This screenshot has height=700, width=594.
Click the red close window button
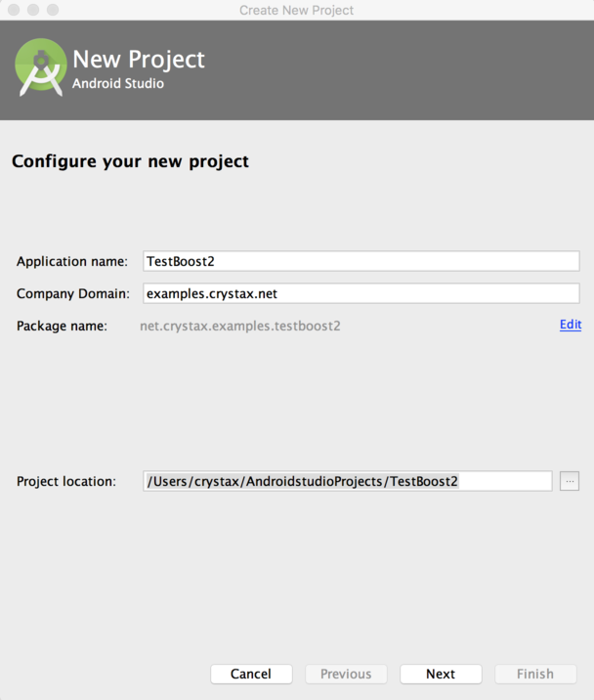tap(14, 10)
